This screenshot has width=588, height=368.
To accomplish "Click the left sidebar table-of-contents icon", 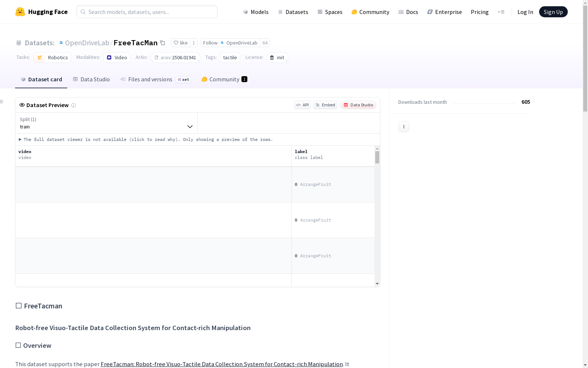I will click(x=2, y=102).
